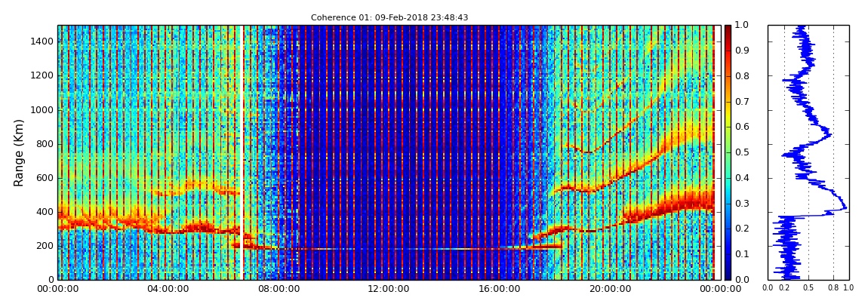Select the 1400 range tick label
The width and height of the screenshot is (868, 307).
point(42,41)
